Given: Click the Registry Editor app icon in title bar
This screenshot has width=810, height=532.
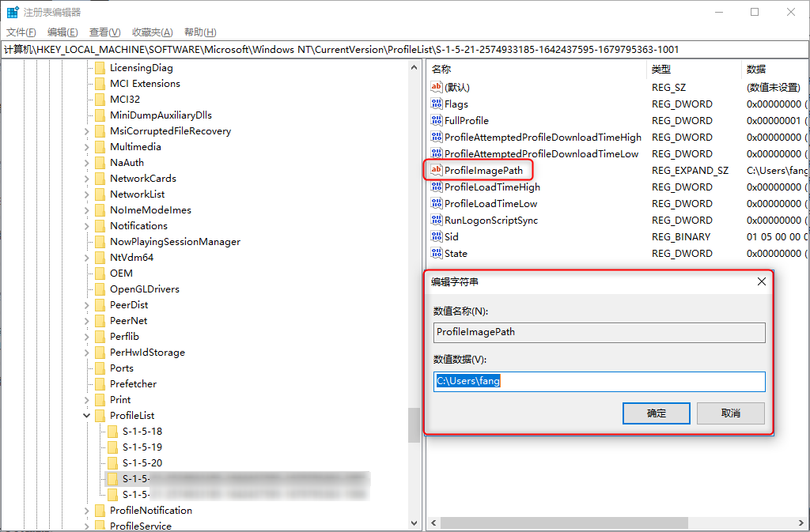Looking at the screenshot, I should tap(13, 12).
